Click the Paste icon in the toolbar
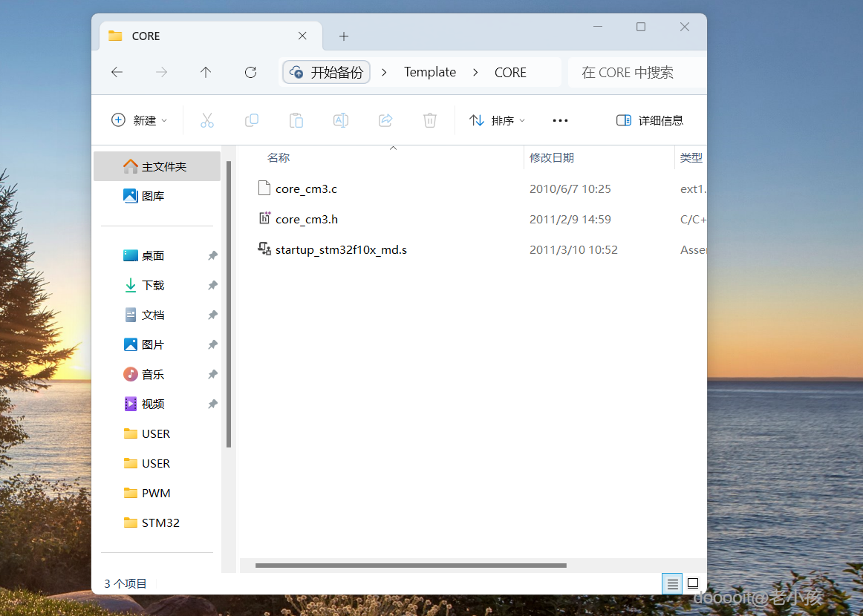The height and width of the screenshot is (616, 863). point(296,120)
